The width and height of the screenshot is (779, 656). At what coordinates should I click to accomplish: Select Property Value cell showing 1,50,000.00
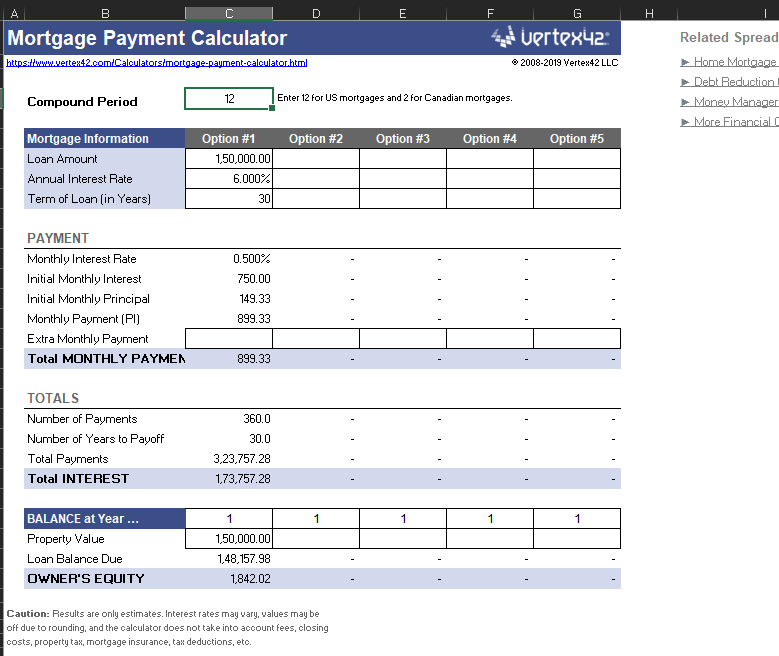pyautogui.click(x=229, y=538)
